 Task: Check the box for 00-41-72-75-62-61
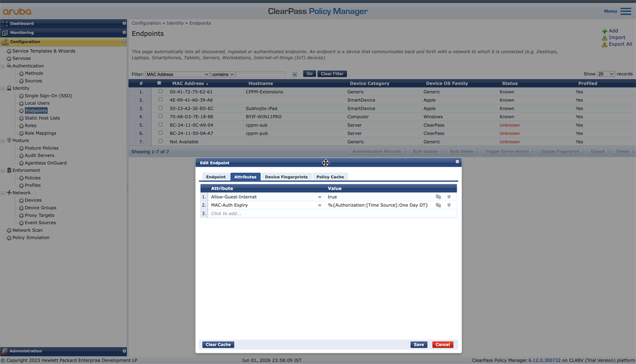pos(161,92)
